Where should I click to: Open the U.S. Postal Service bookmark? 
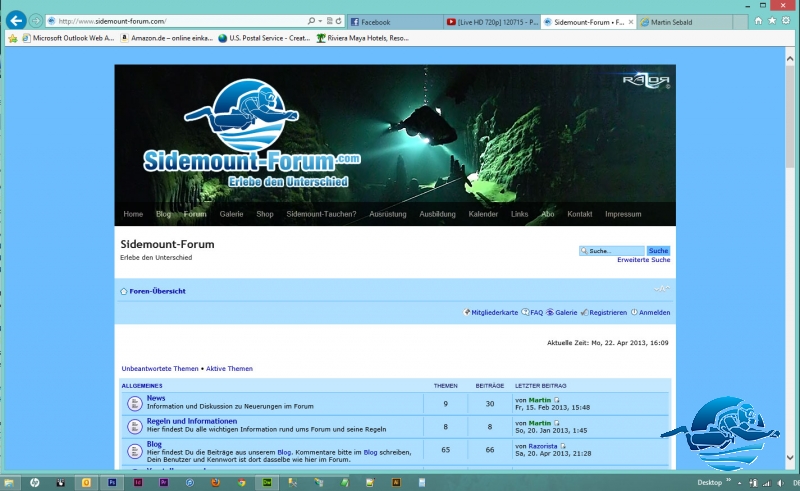[x=264, y=38]
